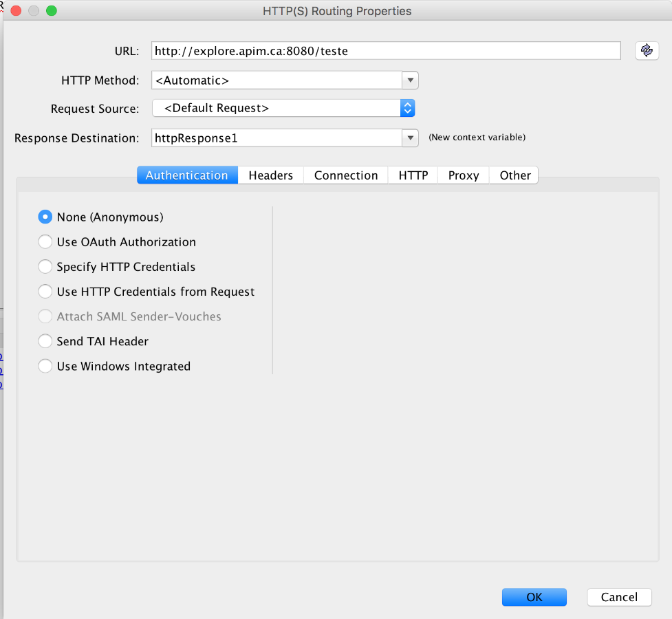Click the httpResponse1 response destination field
The height and width of the screenshot is (619, 672).
pyautogui.click(x=275, y=138)
